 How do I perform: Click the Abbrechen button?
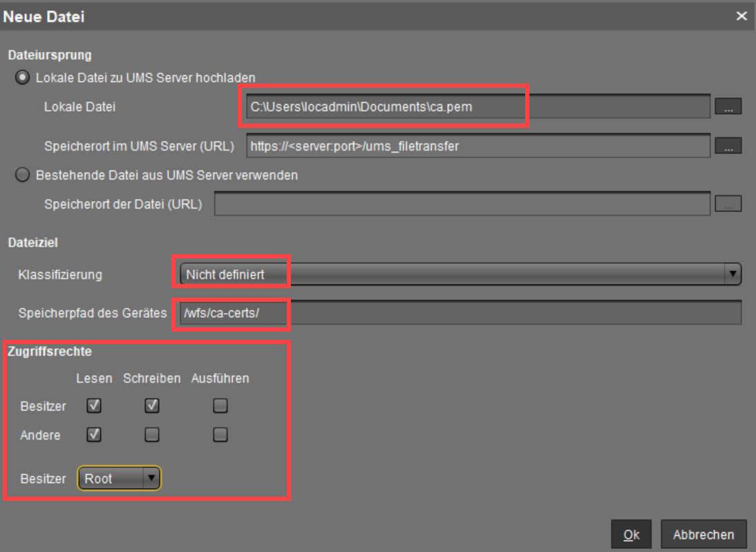703,535
